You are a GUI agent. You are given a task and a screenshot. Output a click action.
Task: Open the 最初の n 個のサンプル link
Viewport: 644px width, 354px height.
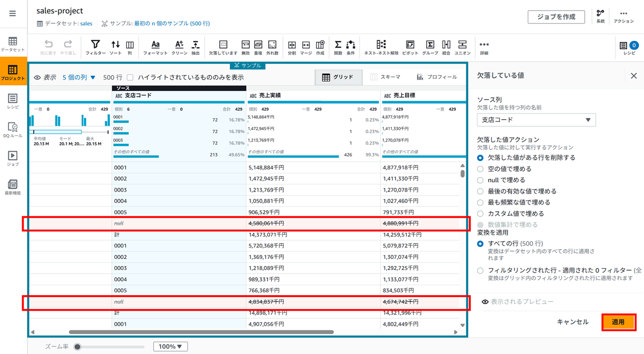[172, 23]
